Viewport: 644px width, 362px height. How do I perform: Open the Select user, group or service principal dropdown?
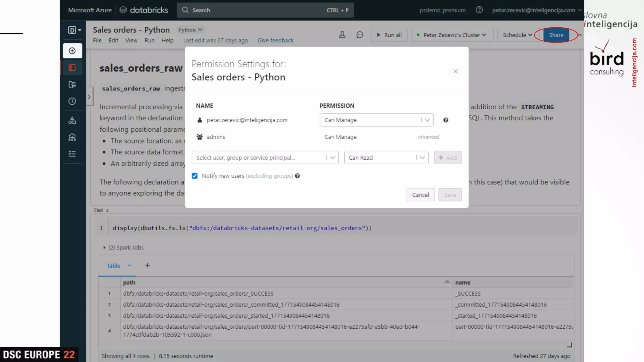(x=265, y=158)
